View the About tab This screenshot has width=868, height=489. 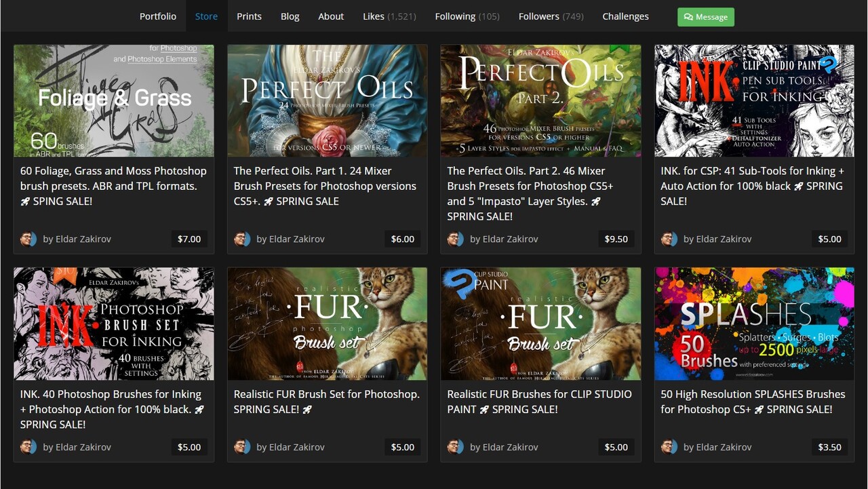331,16
